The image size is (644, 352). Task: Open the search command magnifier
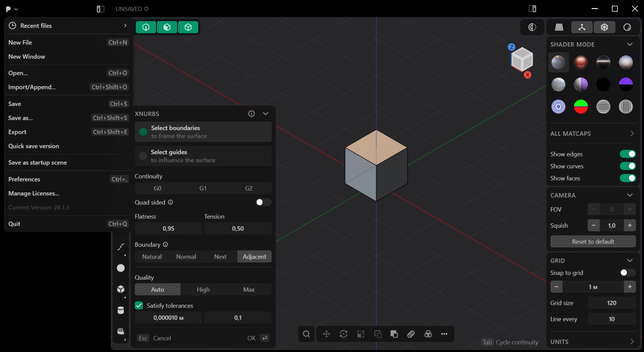click(306, 334)
